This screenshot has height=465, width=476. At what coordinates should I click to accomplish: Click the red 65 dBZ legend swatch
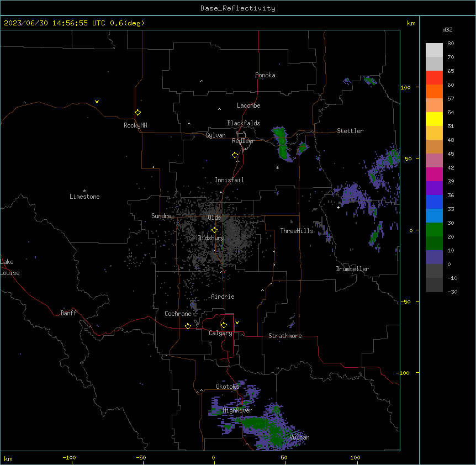[434, 77]
